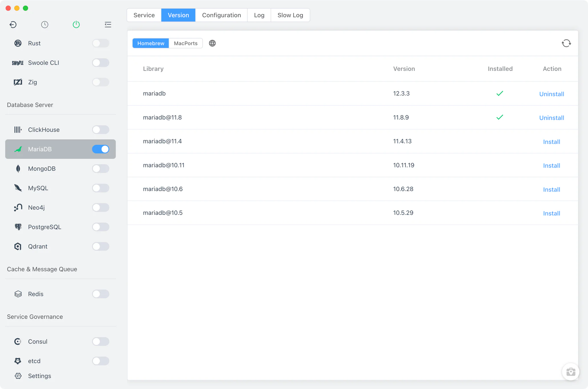This screenshot has width=588, height=389.
Task: Enable the Qdrant switch
Action: [100, 247]
